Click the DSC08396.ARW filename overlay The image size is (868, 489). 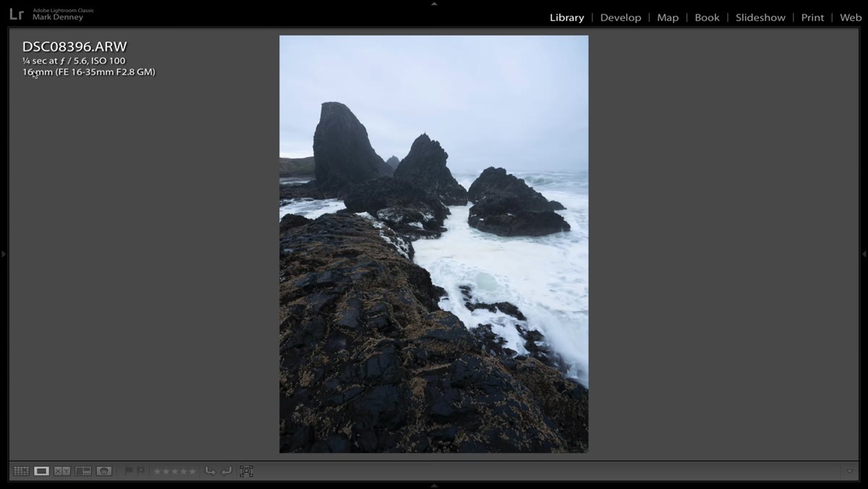[x=75, y=47]
